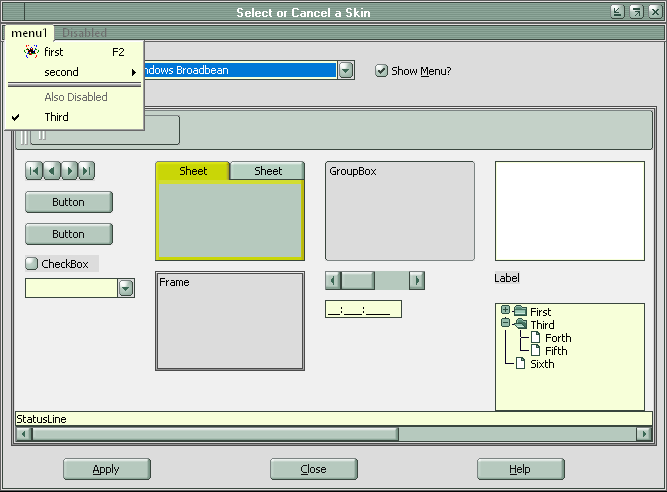Click the icon beside the first menu item
667x492 pixels.
point(31,52)
